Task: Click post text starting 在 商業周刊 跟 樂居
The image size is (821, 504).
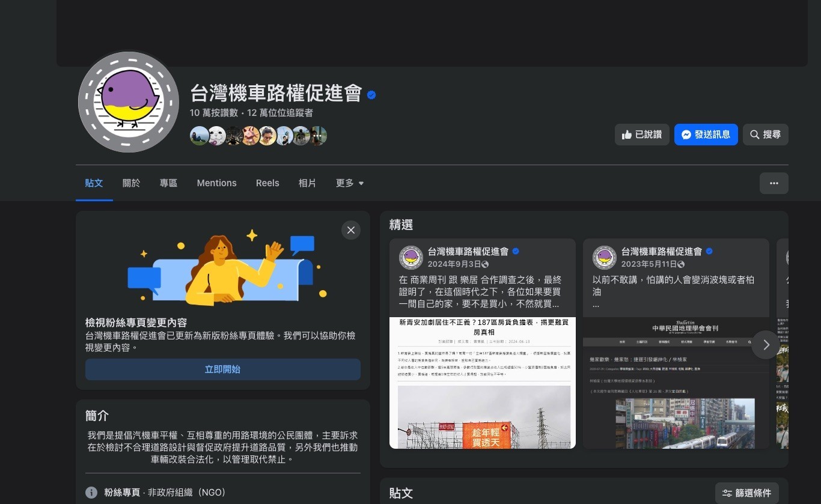Action: click(x=480, y=292)
